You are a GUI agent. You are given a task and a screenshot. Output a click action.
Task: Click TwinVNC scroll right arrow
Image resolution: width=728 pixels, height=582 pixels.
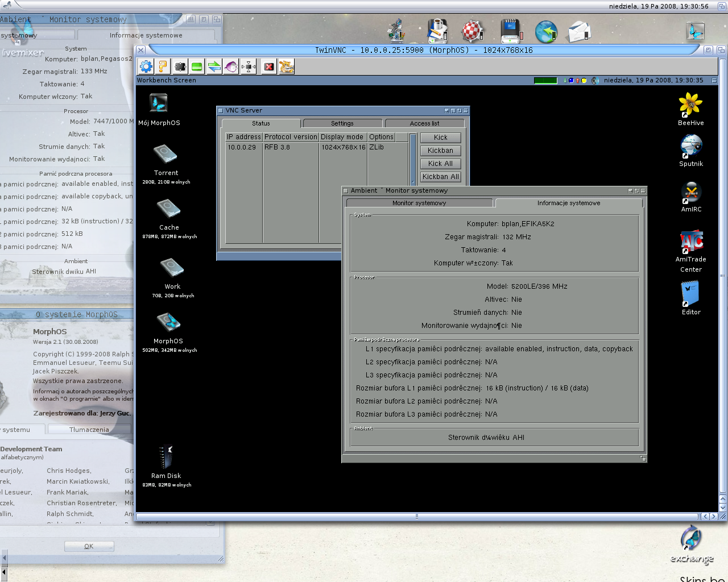[713, 517]
